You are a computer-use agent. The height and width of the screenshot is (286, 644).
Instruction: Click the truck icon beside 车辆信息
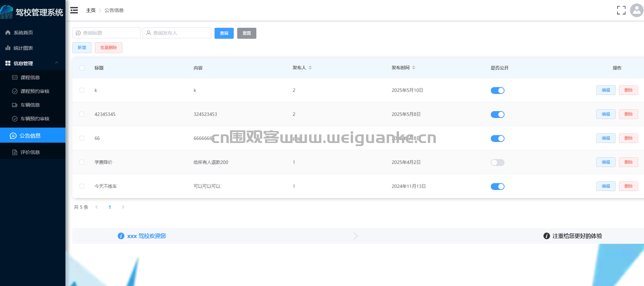click(x=15, y=105)
